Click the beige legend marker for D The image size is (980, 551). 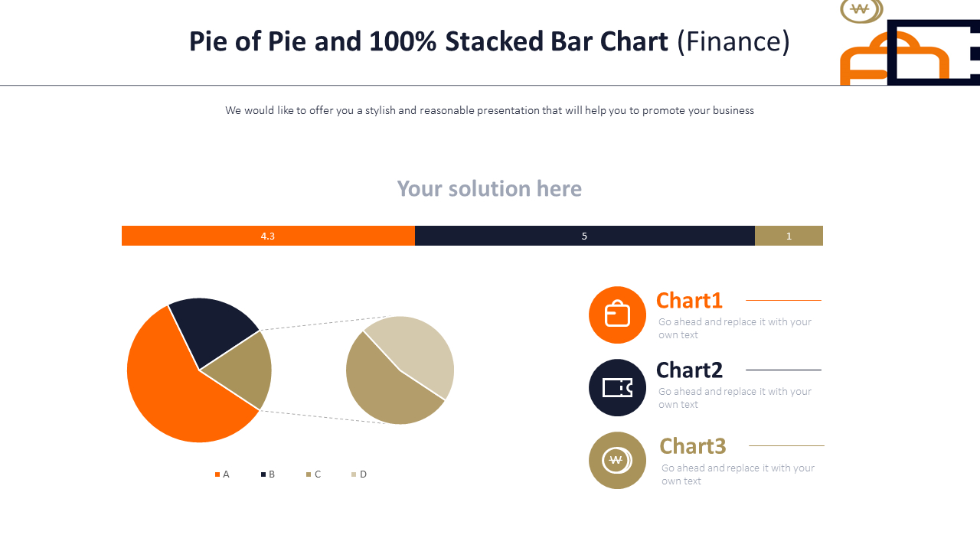click(354, 474)
